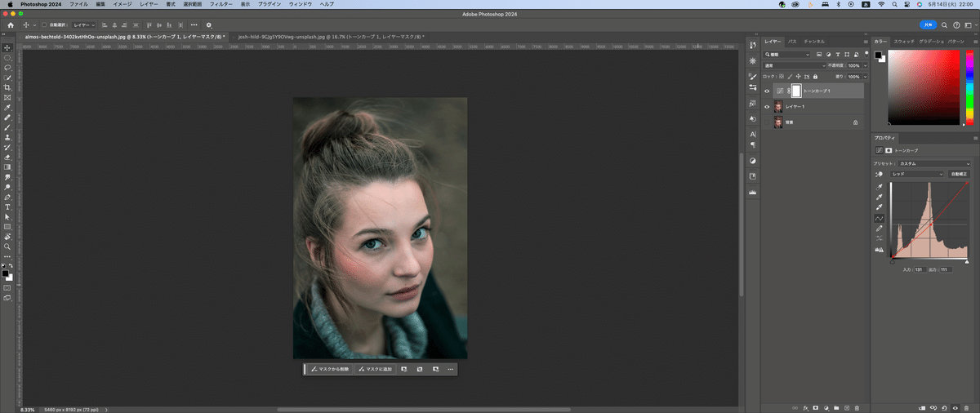
Task: Select the Zoom magnifier tool
Action: click(x=7, y=246)
